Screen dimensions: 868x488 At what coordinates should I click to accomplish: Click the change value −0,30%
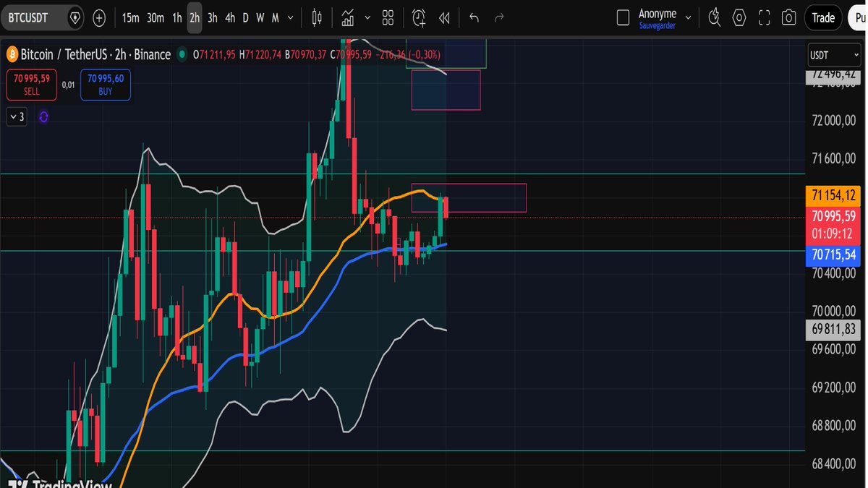(x=424, y=54)
